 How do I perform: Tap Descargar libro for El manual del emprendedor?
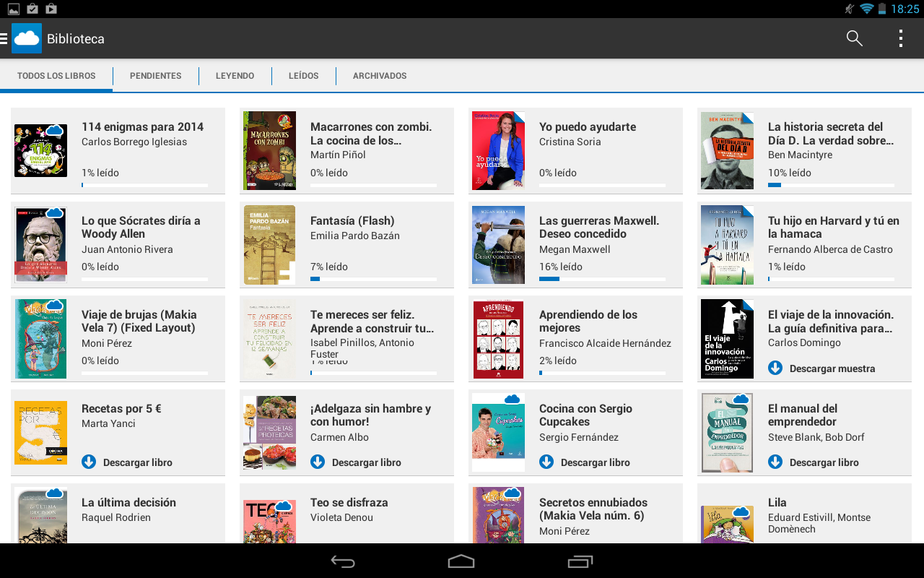824,462
